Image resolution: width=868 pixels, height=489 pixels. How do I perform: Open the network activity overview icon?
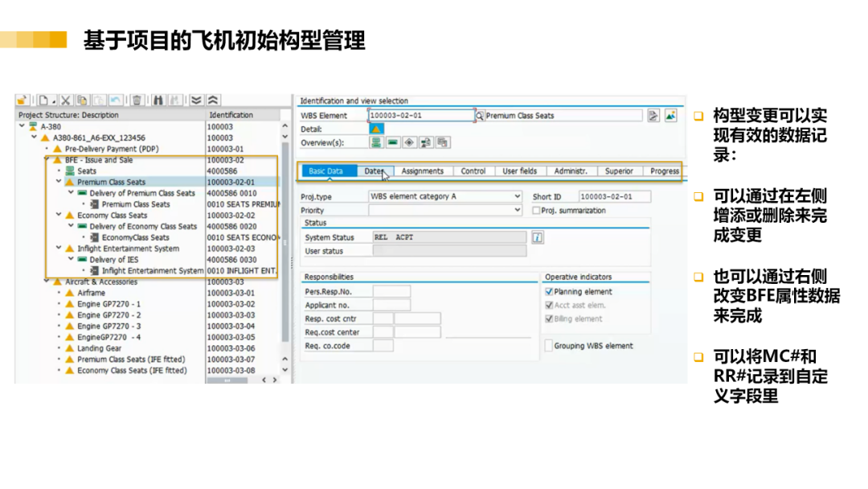pyautogui.click(x=393, y=143)
